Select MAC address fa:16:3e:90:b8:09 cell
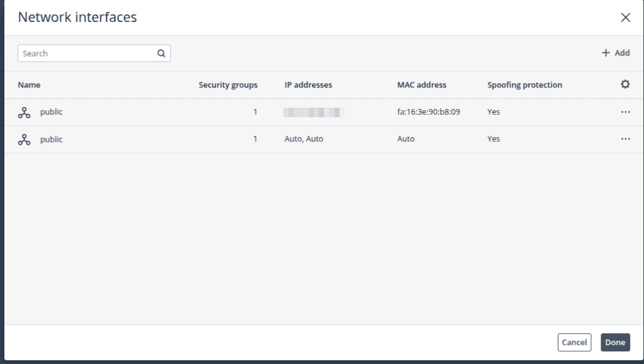This screenshot has height=364, width=644. point(428,112)
